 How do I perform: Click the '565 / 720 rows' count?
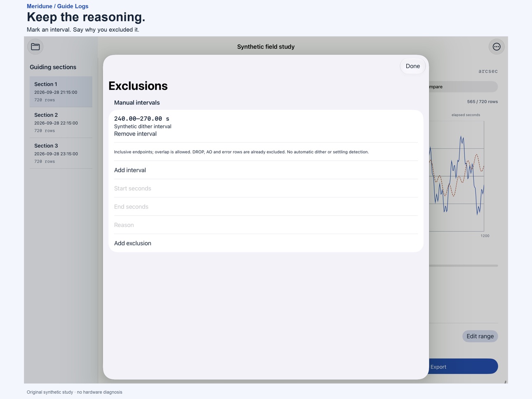[482, 101]
